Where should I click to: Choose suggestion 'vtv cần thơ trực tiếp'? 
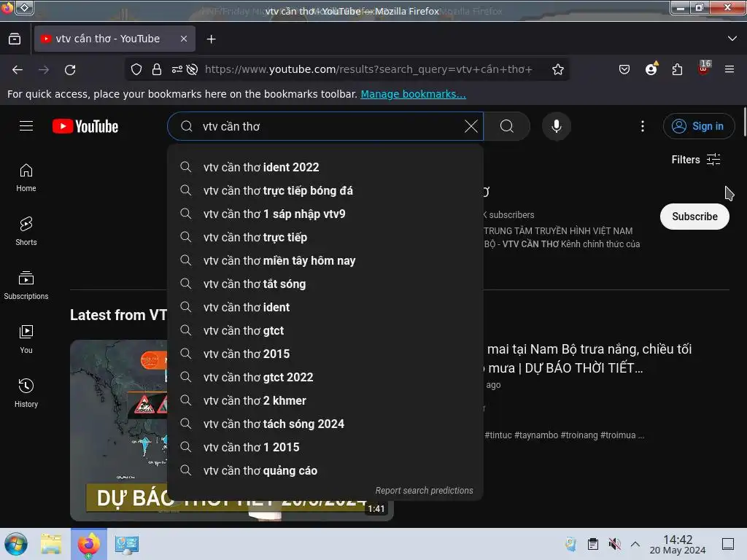pyautogui.click(x=325, y=237)
